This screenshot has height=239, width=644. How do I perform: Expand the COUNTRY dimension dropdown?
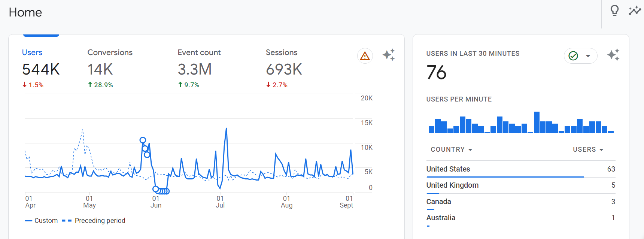click(x=451, y=149)
